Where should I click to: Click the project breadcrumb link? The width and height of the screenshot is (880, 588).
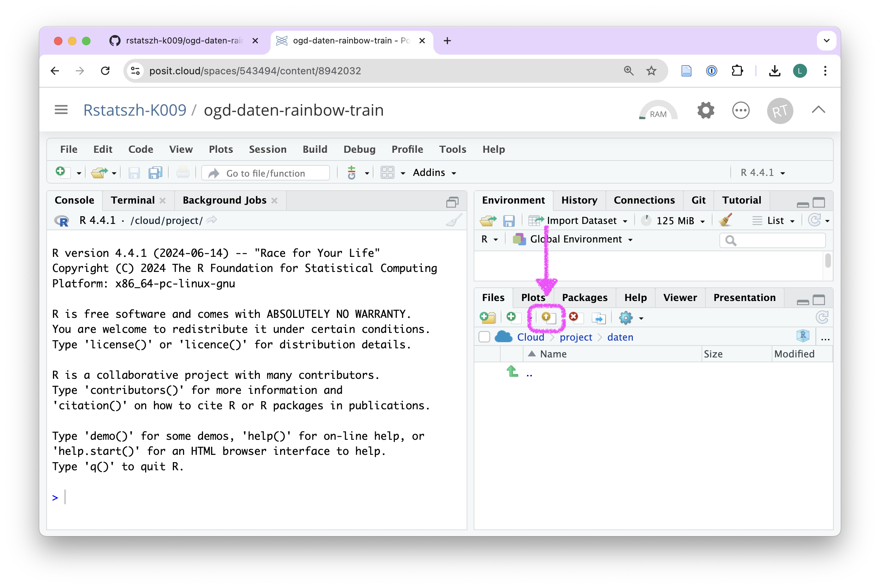click(x=576, y=337)
